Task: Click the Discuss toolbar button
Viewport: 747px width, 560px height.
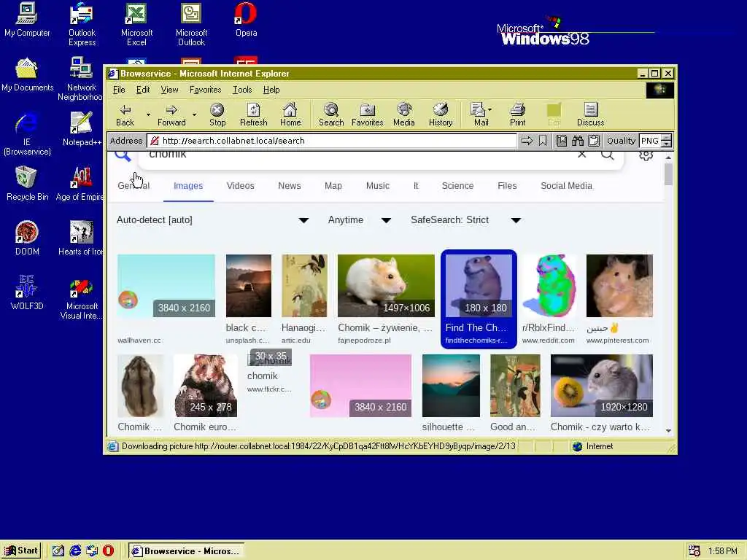Action: tap(591, 115)
